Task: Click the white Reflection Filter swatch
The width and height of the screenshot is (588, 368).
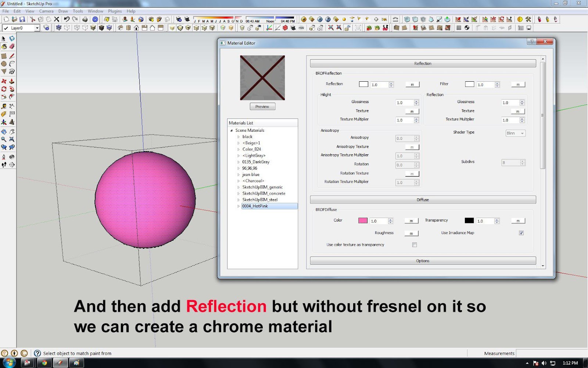Action: [x=470, y=84]
